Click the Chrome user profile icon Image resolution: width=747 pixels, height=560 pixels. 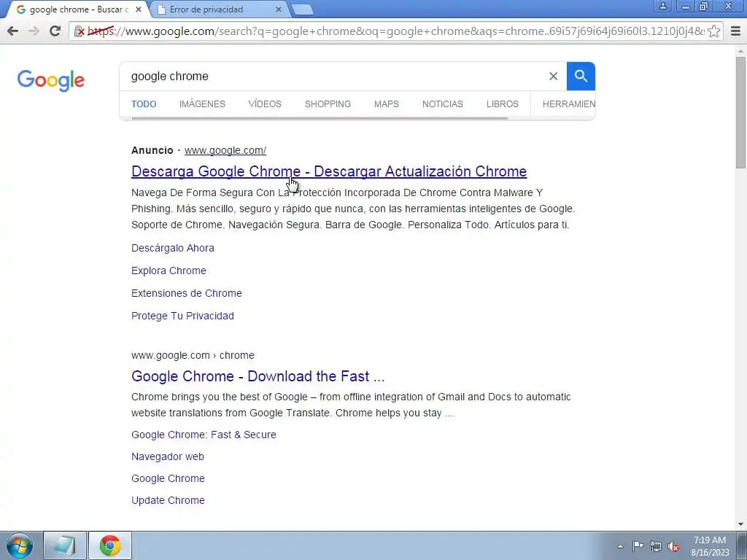[x=662, y=6]
